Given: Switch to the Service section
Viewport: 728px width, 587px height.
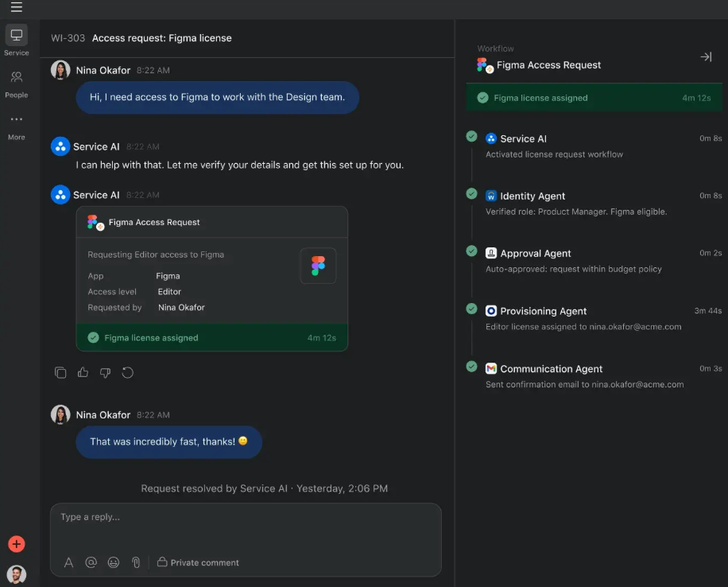Looking at the screenshot, I should tap(16, 41).
